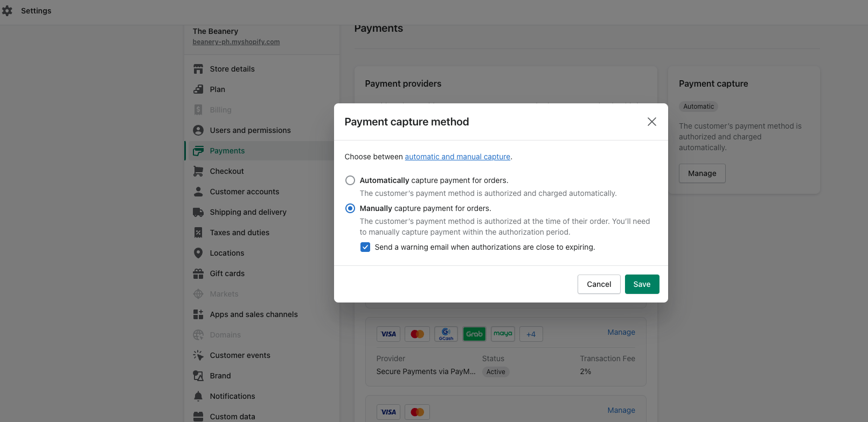The image size is (868, 422).
Task: Click the Store details storefront icon
Action: 198,69
